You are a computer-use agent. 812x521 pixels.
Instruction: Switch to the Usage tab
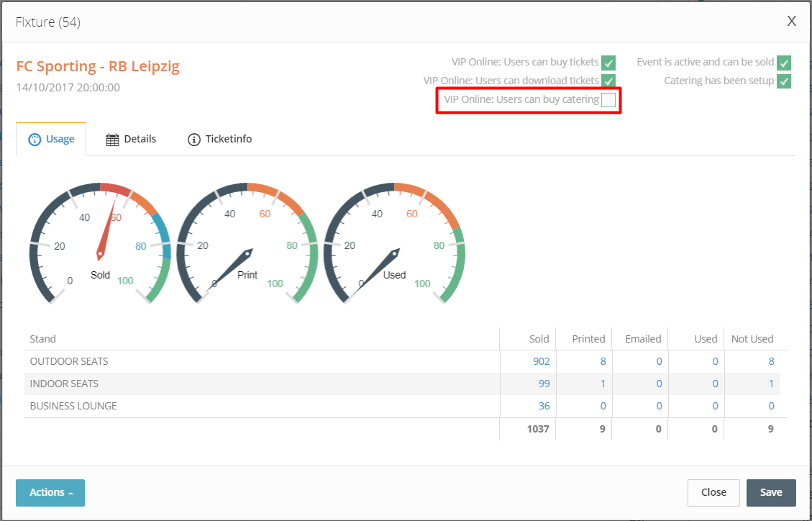pyautogui.click(x=51, y=139)
